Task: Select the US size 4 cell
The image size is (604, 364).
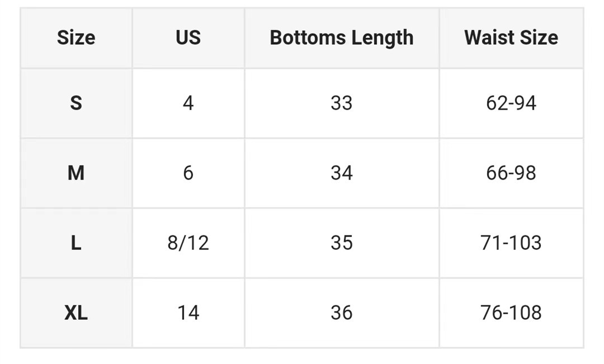Action: click(x=188, y=103)
